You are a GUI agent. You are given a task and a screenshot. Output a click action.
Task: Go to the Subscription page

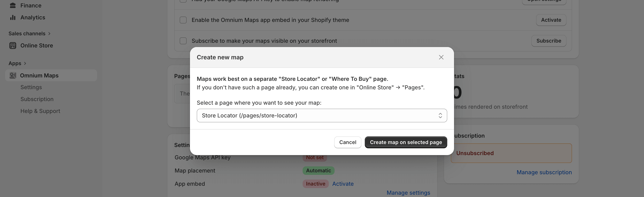pos(37,99)
